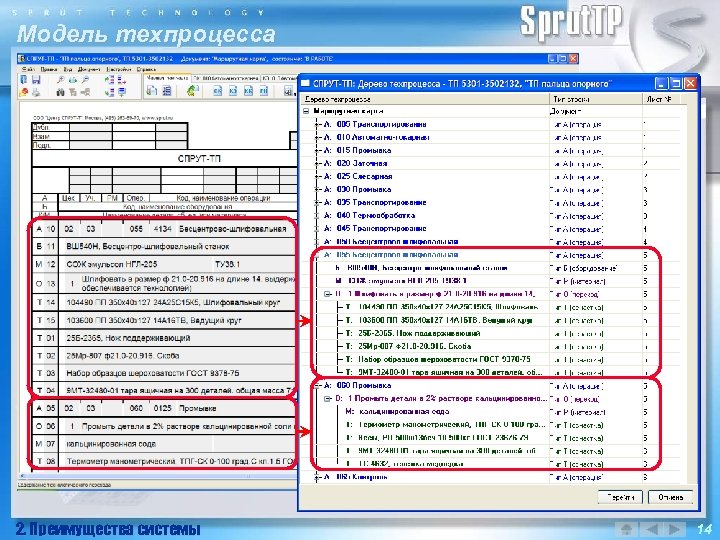Click the ОК card icon in the second toolbar
Viewport: 720px width, 540px height.
click(218, 91)
